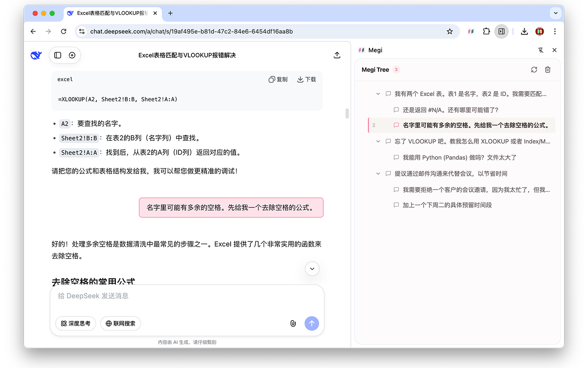Close the Excel表格匹配 browser tab
Viewport: 588px width, 368px height.
[155, 13]
